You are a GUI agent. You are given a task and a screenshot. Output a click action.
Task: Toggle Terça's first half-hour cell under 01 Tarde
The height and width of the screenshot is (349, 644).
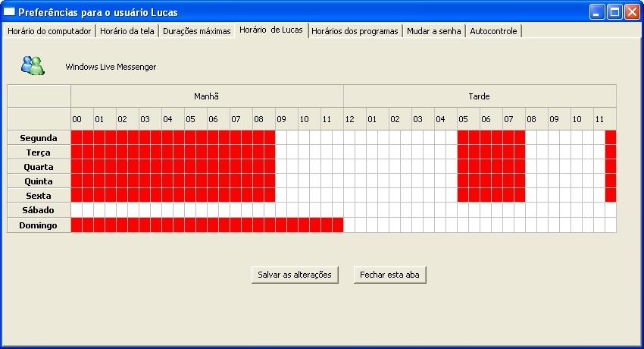(x=372, y=152)
